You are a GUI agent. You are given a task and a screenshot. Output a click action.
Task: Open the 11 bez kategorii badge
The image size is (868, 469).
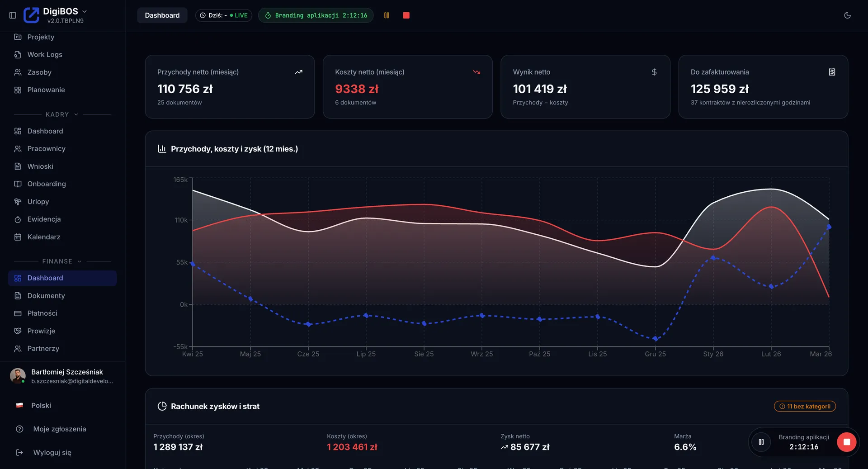tap(805, 406)
